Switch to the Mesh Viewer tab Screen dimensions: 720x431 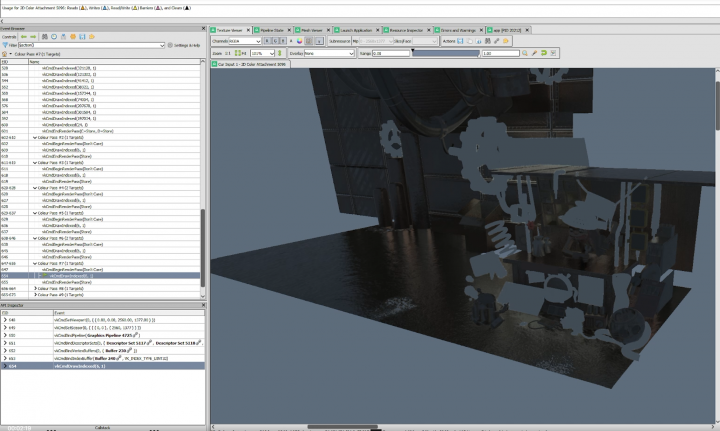point(311,30)
